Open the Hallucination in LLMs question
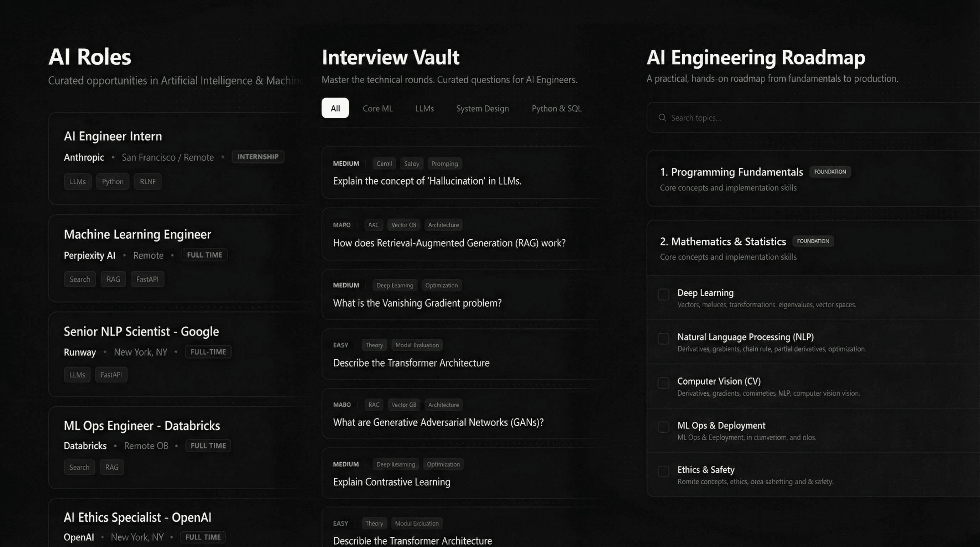The height and width of the screenshot is (547, 980). coord(427,181)
